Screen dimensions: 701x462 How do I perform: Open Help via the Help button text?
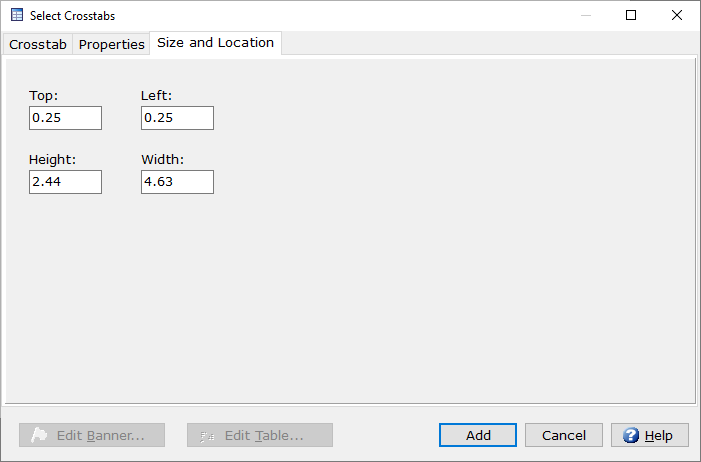[x=659, y=436]
